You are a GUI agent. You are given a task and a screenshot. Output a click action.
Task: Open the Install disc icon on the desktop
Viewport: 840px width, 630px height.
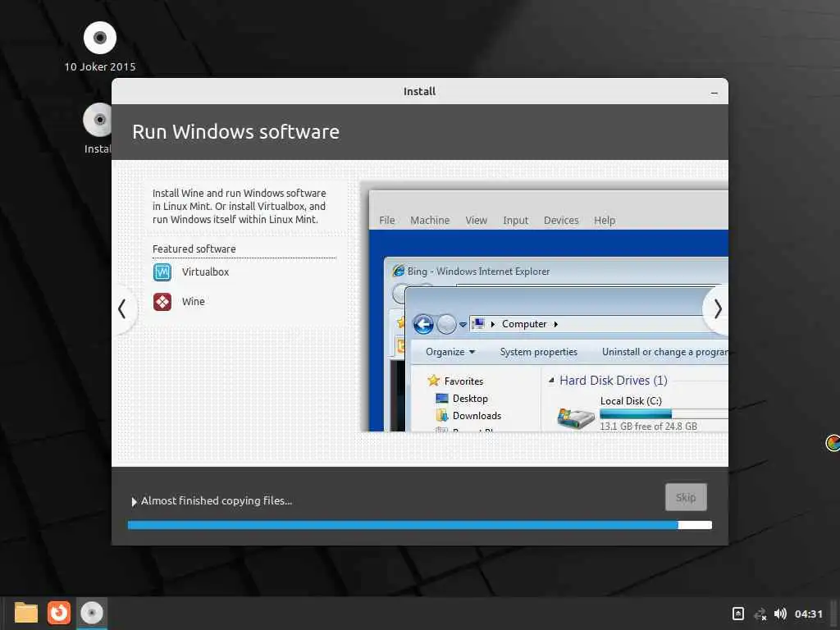tap(98, 120)
